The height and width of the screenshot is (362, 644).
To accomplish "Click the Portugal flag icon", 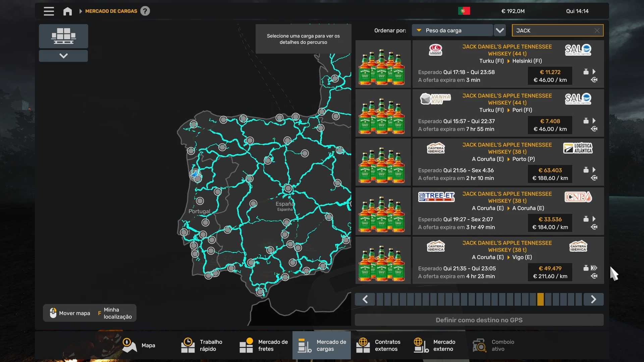I will click(x=464, y=11).
